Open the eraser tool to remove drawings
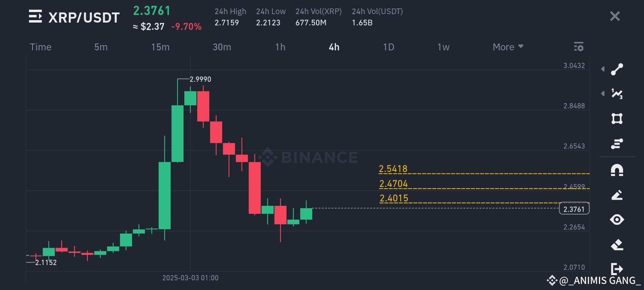This screenshot has height=290, width=644. [x=618, y=243]
